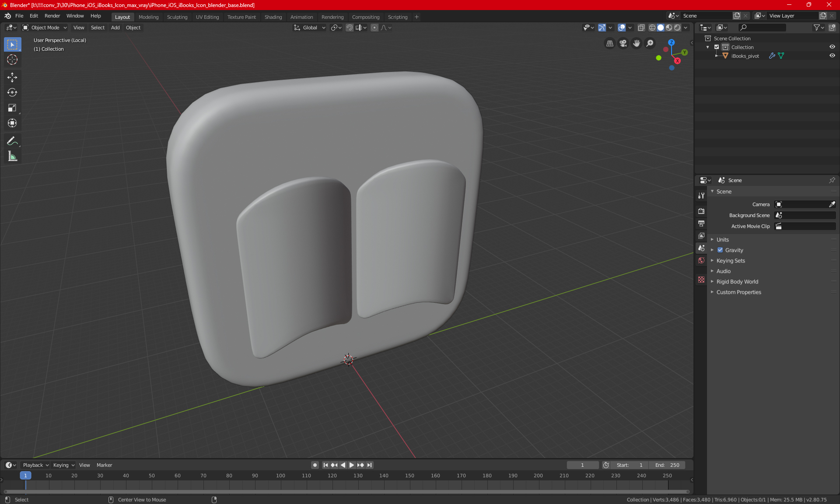Pin the Scene properties panel
This screenshot has height=504, width=840.
point(832,180)
